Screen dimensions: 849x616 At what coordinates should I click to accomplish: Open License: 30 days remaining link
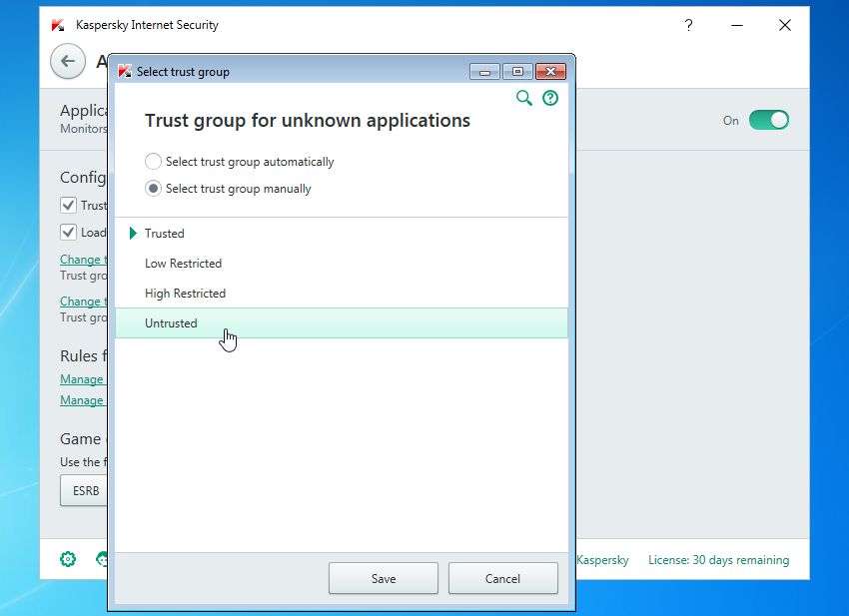[x=718, y=560]
